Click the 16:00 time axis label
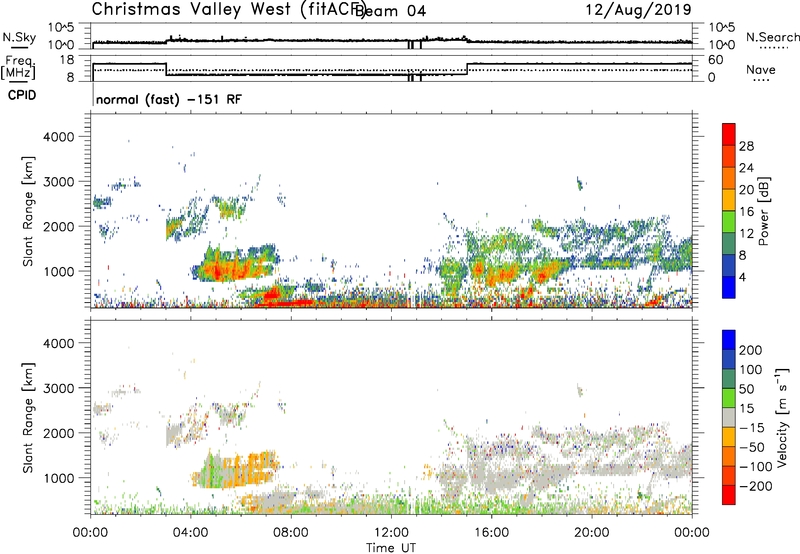This screenshot has height=554, width=800. [491, 533]
